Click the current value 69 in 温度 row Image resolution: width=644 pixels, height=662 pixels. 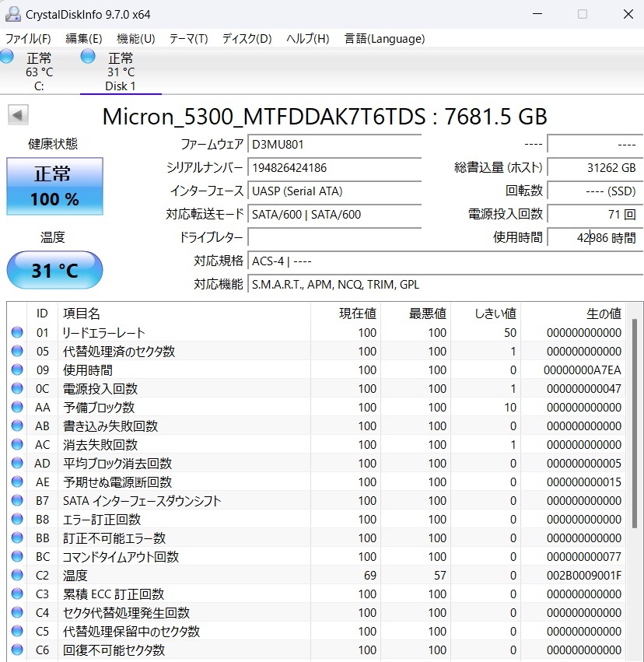tap(369, 575)
